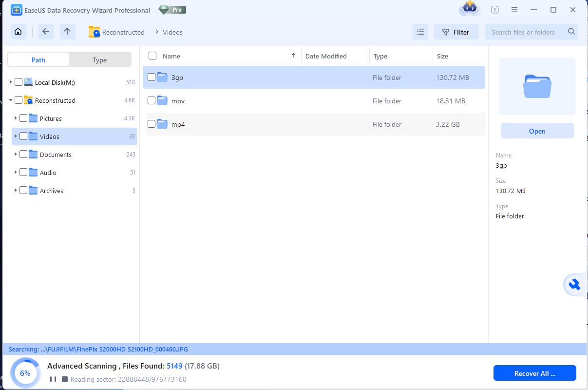
Task: Check the Documents checkbox in tree
Action: pyautogui.click(x=23, y=154)
